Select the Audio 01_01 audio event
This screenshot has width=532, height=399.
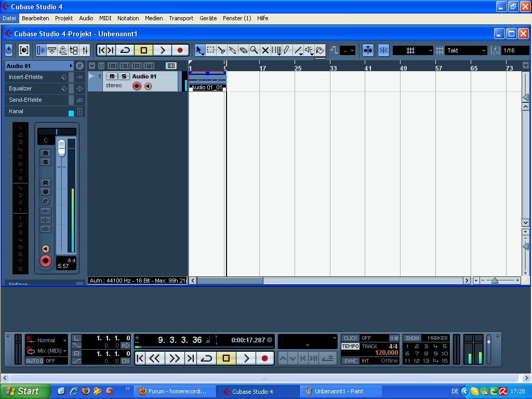coord(207,82)
